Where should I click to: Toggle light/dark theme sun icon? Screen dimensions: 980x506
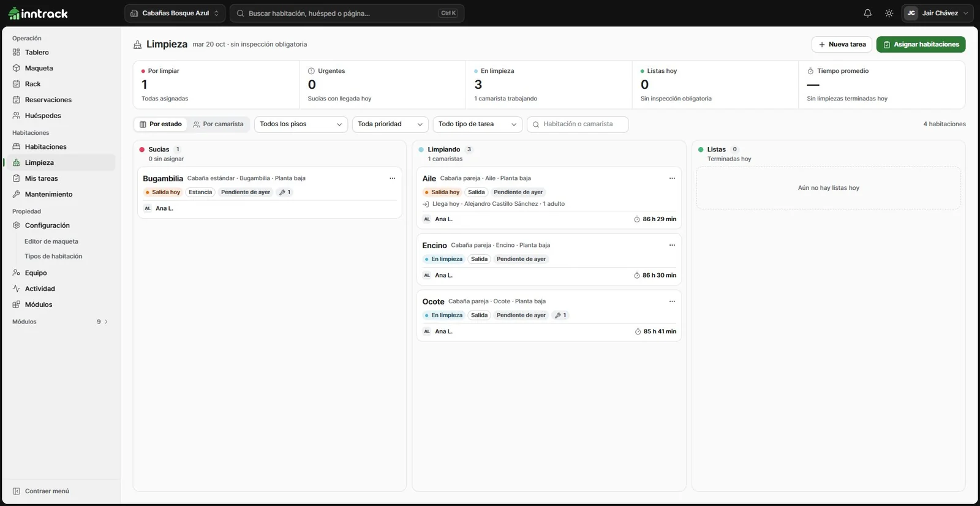click(889, 13)
